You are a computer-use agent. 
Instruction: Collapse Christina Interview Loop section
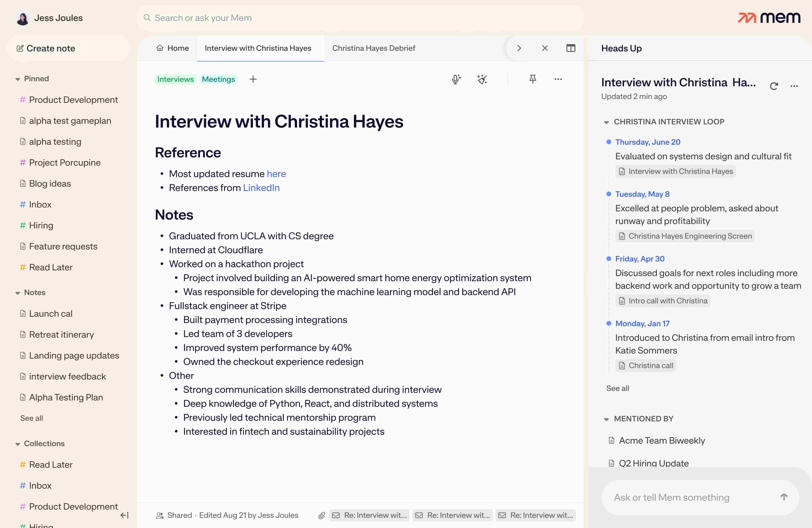[606, 122]
